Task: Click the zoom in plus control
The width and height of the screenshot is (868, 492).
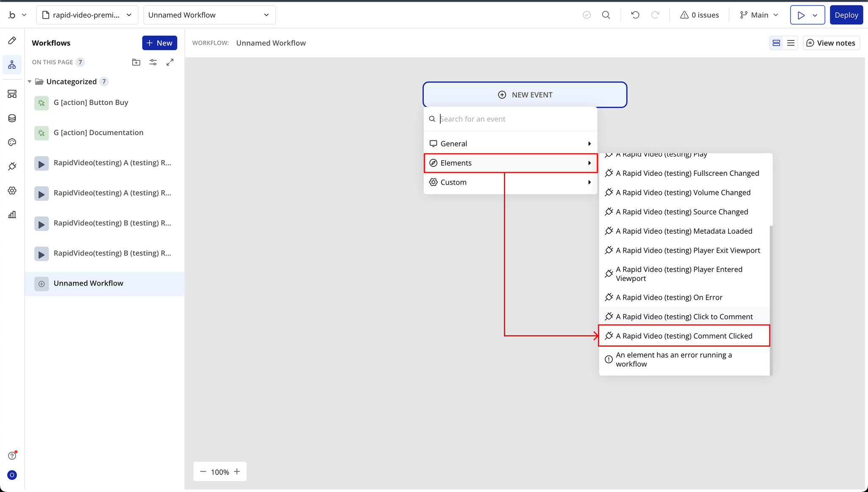Action: [x=237, y=472]
